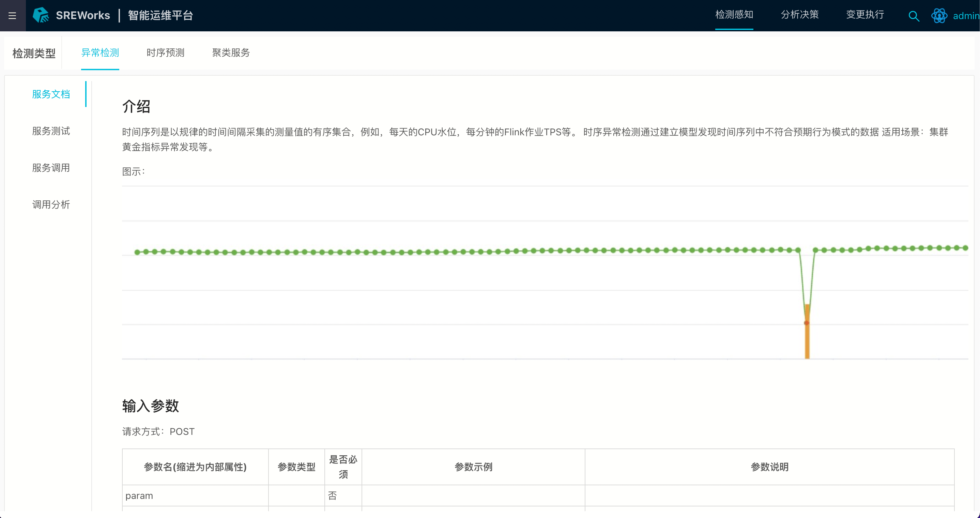Open 服务测试 in side menu

[51, 131]
